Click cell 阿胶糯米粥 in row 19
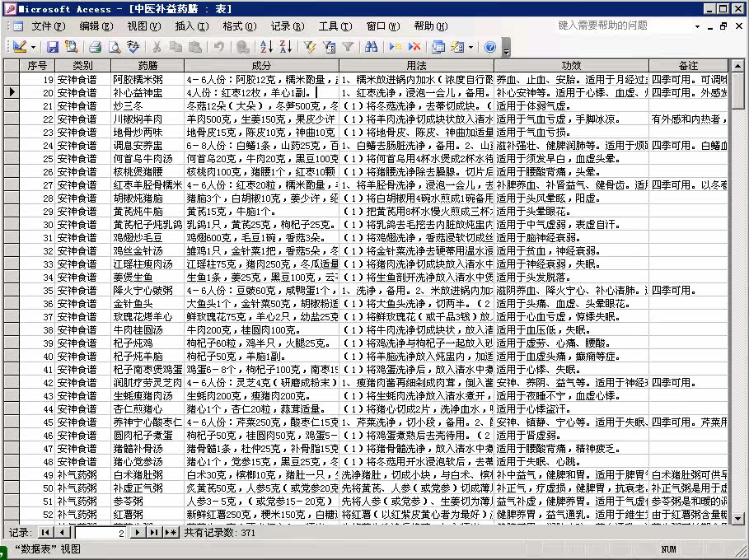The width and height of the screenshot is (749, 560). pyautogui.click(x=147, y=80)
